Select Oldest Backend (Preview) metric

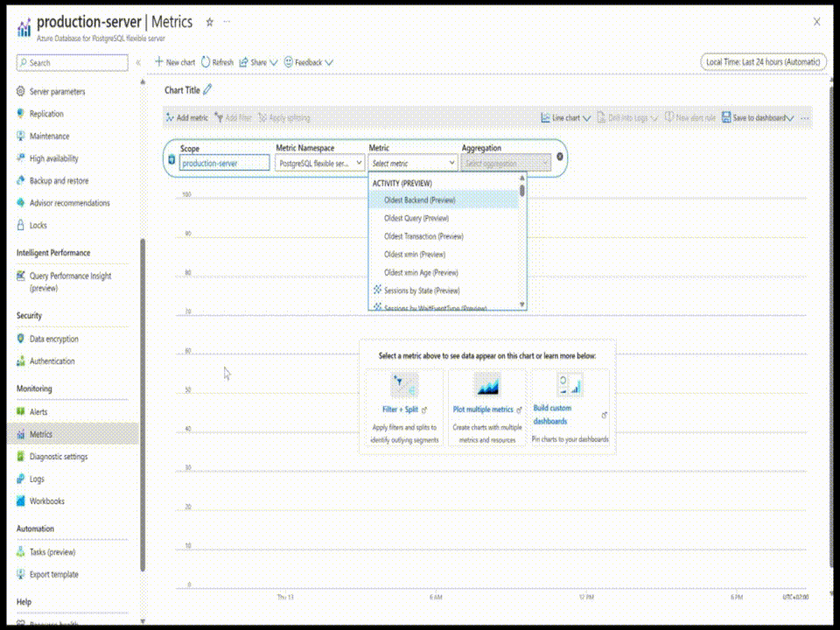coord(444,199)
